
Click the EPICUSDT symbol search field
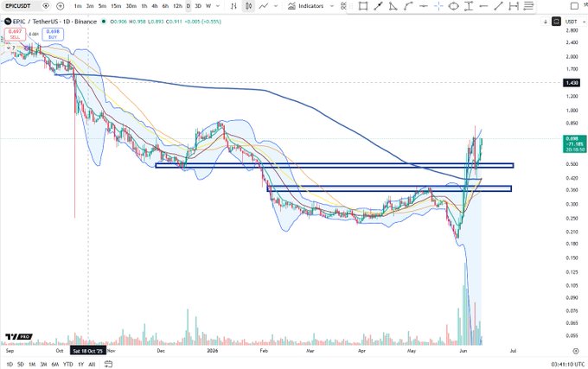pyautogui.click(x=21, y=6)
